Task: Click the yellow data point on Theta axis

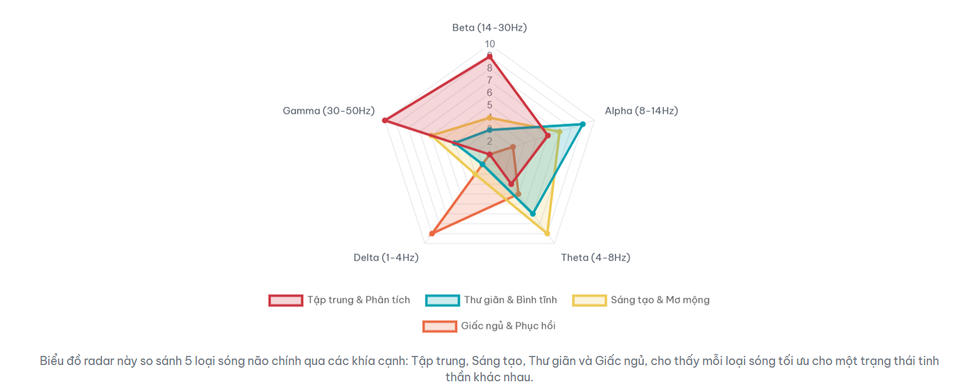Action: coord(547,233)
